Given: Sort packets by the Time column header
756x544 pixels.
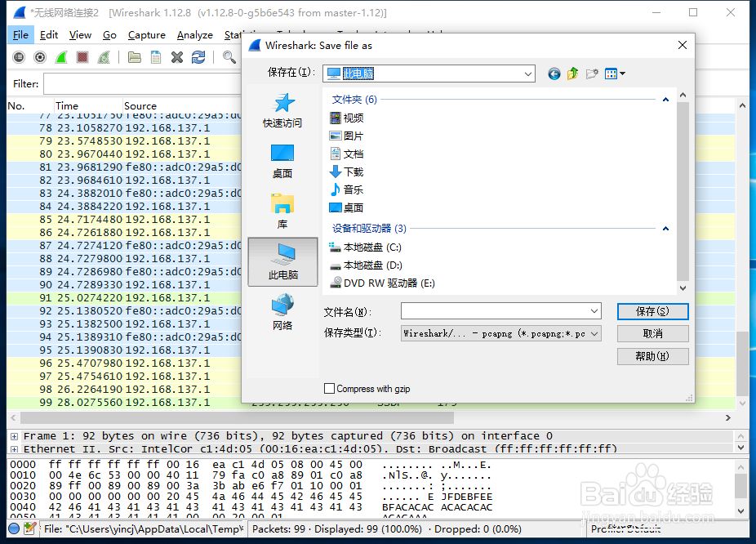Looking at the screenshot, I should tap(87, 105).
